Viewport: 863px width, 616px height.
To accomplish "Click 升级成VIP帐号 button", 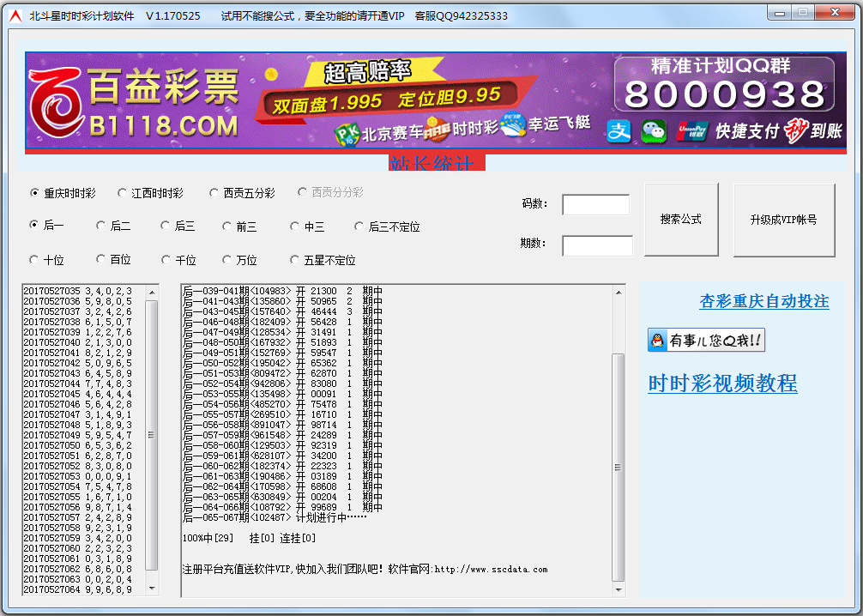I will pos(784,220).
